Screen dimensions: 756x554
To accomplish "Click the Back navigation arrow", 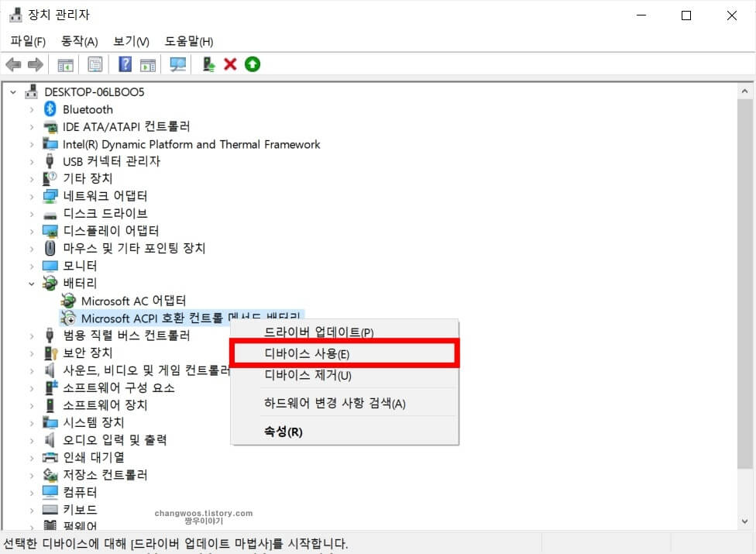I will coord(13,64).
